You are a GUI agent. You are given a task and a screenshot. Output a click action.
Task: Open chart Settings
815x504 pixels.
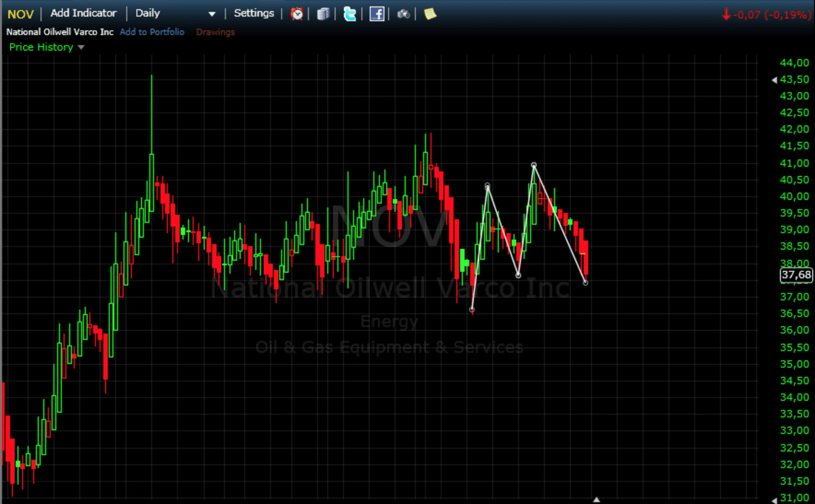[x=254, y=13]
